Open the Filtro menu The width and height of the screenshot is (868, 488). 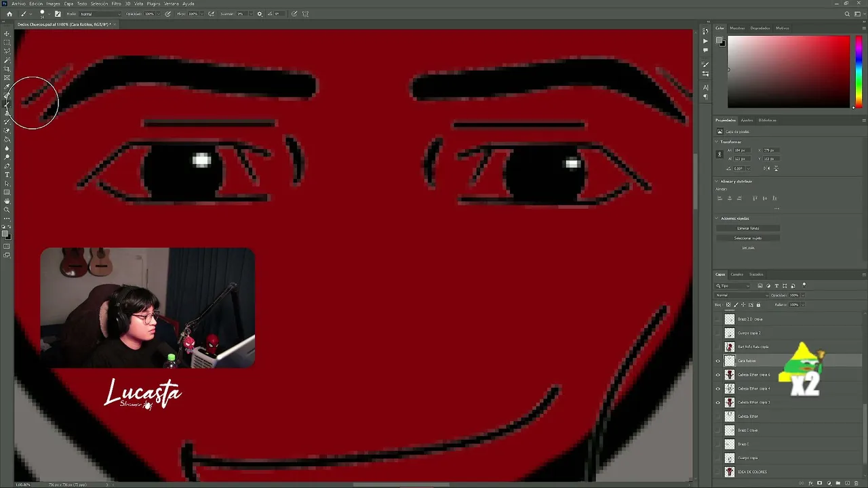pyautogui.click(x=116, y=3)
